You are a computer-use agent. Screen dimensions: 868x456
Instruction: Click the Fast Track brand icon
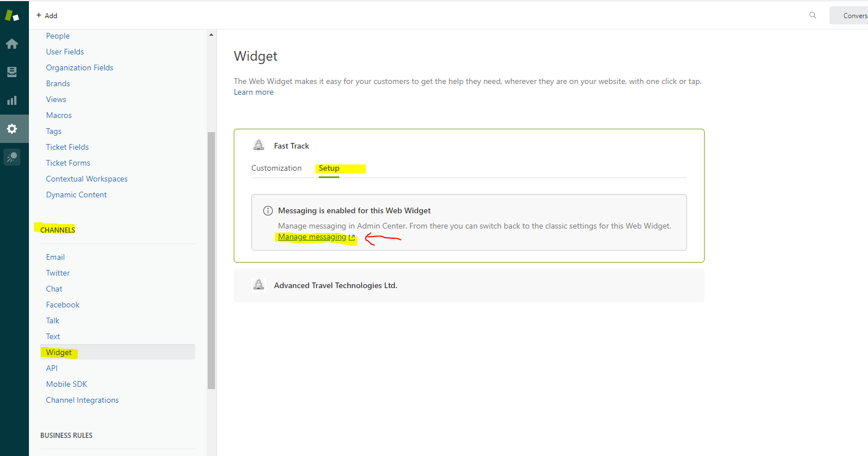pyautogui.click(x=259, y=146)
